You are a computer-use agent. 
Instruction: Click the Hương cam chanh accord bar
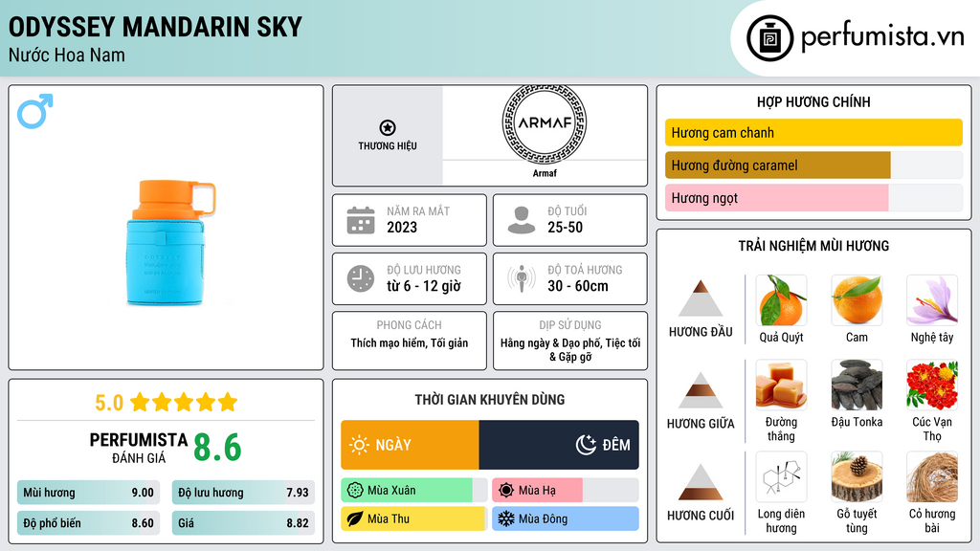coord(813,133)
